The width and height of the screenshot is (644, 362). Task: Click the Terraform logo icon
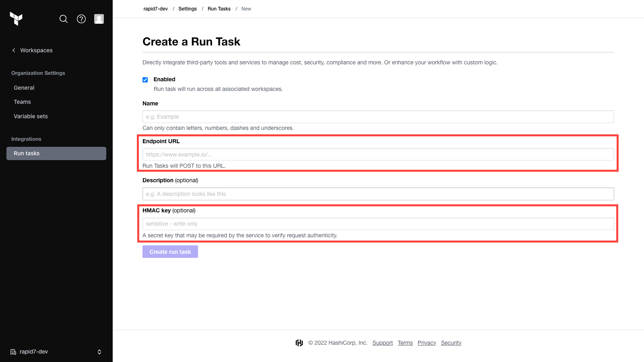[x=16, y=19]
